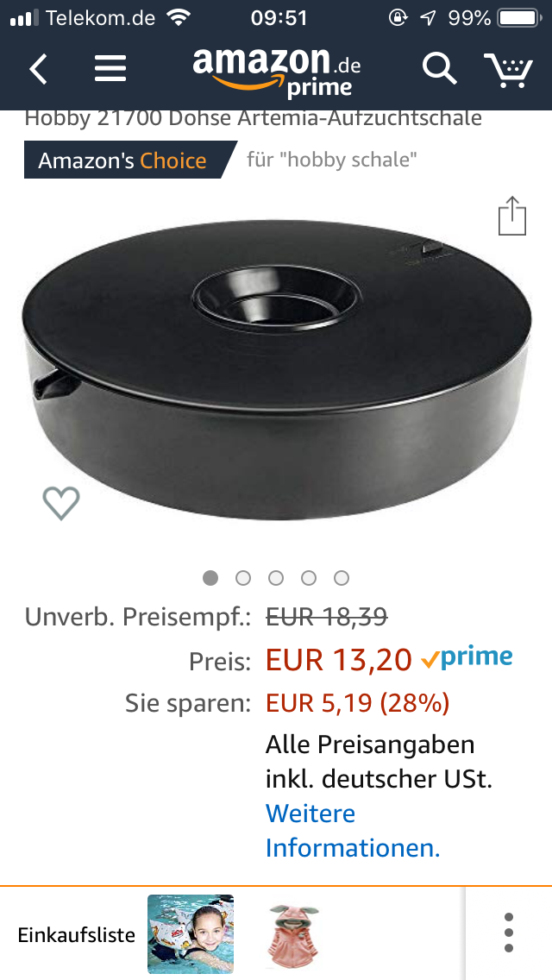Select the fifth image carousel dot

click(341, 578)
